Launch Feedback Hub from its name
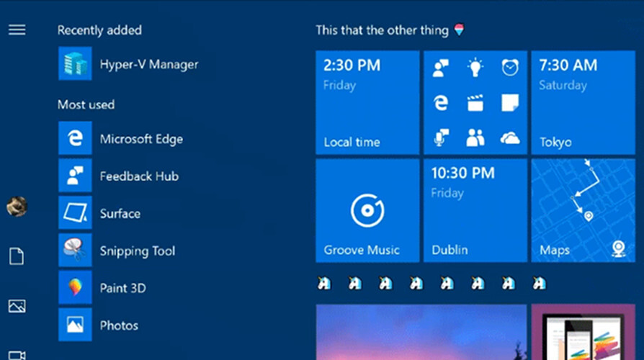This screenshot has width=644, height=360. 139,176
